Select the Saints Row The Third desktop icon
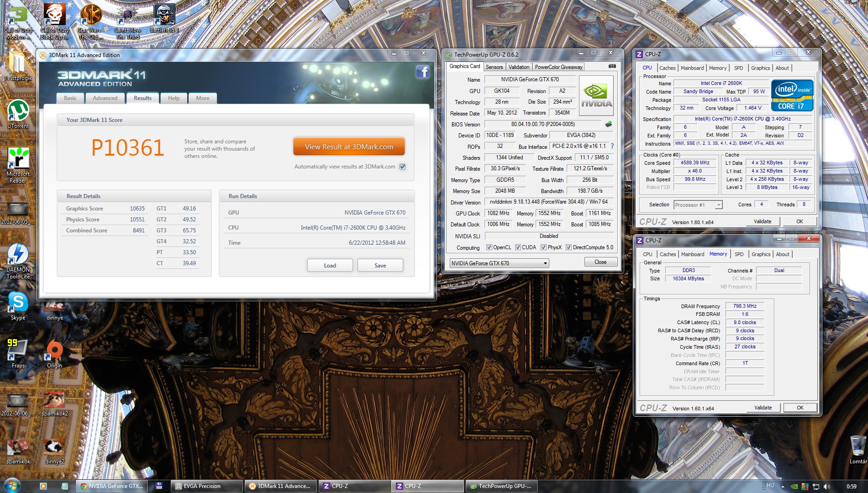Image resolution: width=868 pixels, height=493 pixels. tap(127, 21)
